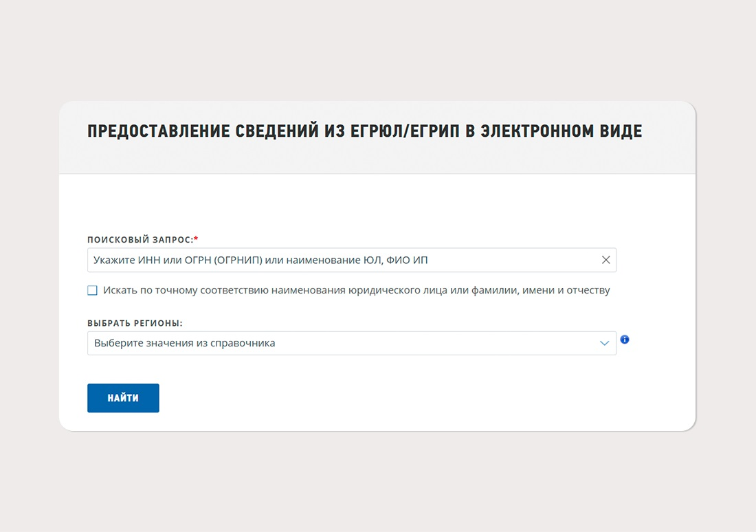Expand the regions dropdown chevron

pyautogui.click(x=604, y=344)
